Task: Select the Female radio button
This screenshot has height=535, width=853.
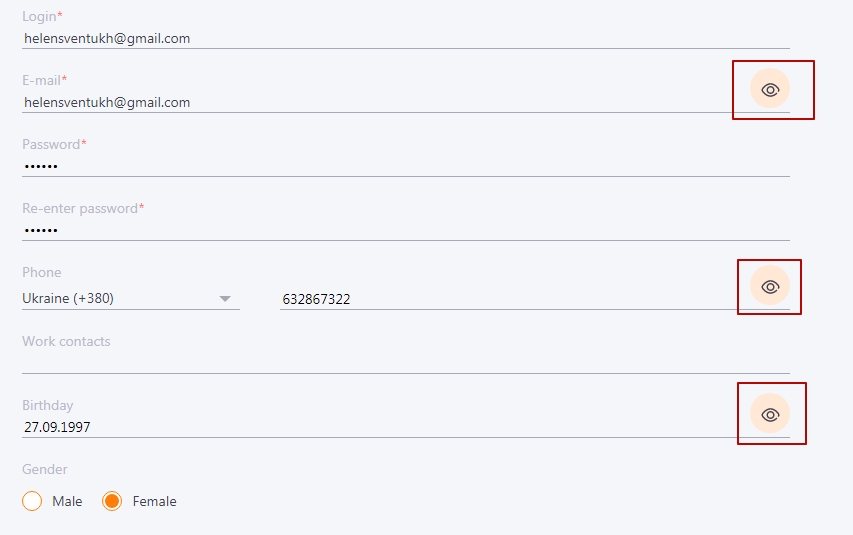Action: click(x=112, y=501)
